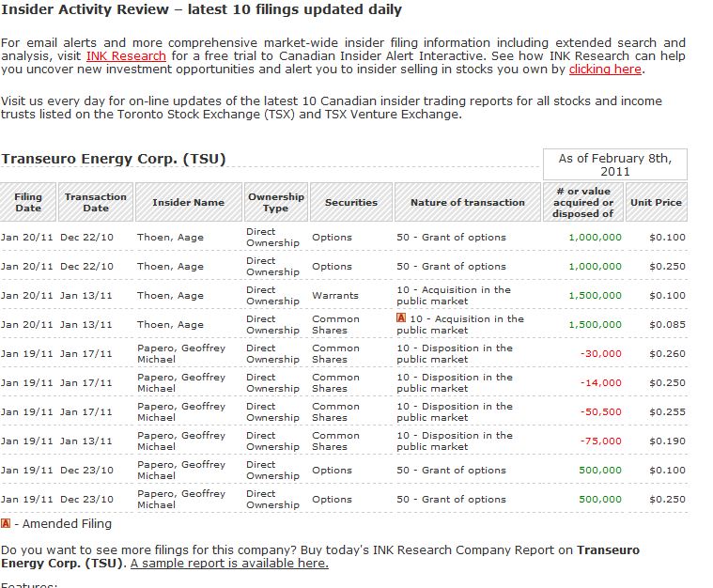Click the amended filing icon in Thoen's row

point(401,319)
